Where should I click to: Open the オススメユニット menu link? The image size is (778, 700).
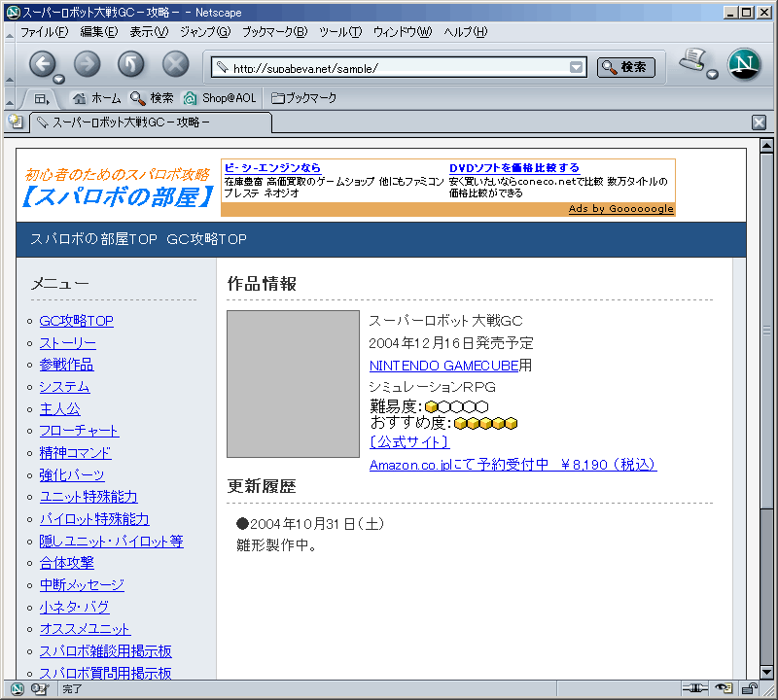(86, 629)
